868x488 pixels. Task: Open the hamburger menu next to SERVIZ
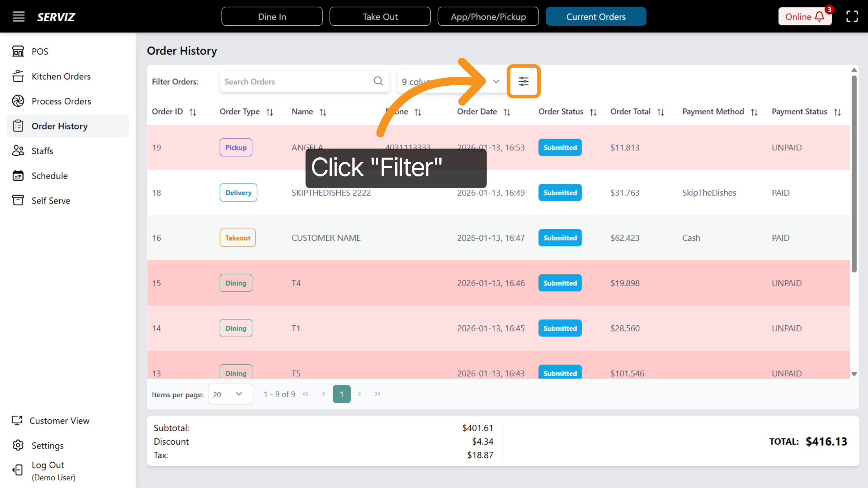tap(18, 16)
